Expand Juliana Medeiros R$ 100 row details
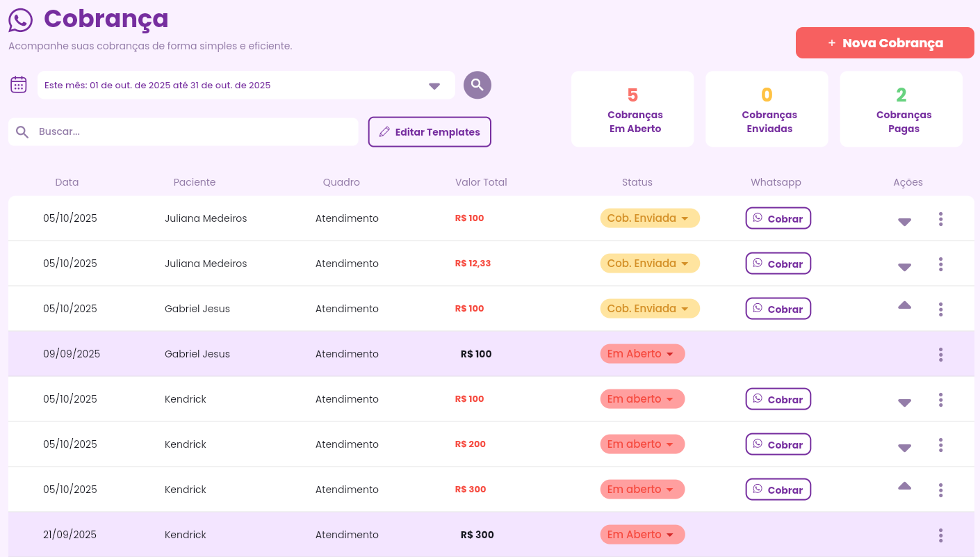This screenshot has height=557, width=980. click(x=904, y=222)
